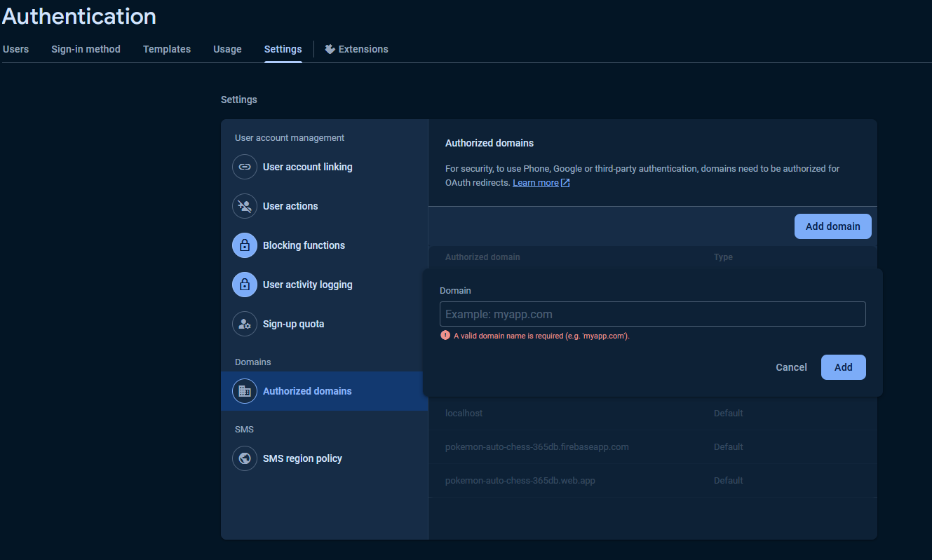Click the external link icon beside Learn more
Screen dimensions: 932x560
[565, 183]
